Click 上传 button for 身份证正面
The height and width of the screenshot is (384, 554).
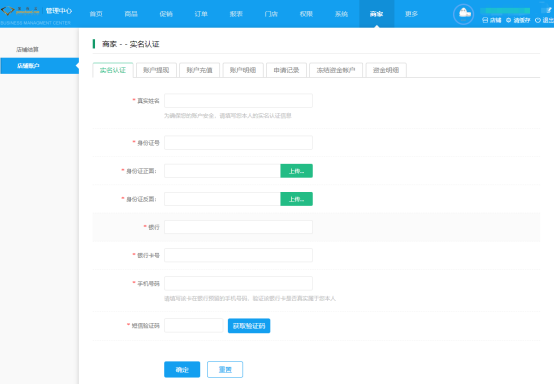(x=296, y=171)
